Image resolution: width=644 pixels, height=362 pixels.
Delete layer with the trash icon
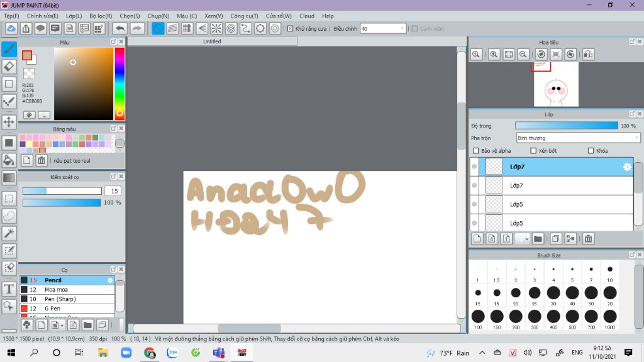pyautogui.click(x=588, y=238)
